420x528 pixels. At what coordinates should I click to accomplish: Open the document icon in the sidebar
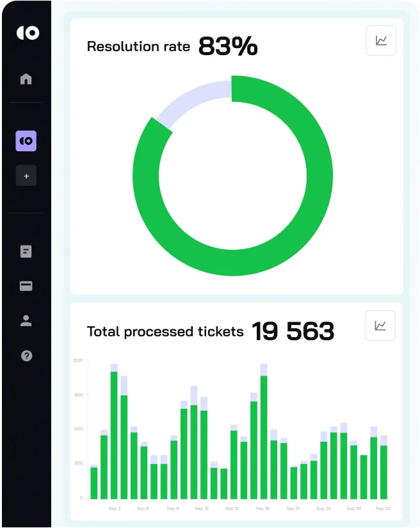pos(26,252)
